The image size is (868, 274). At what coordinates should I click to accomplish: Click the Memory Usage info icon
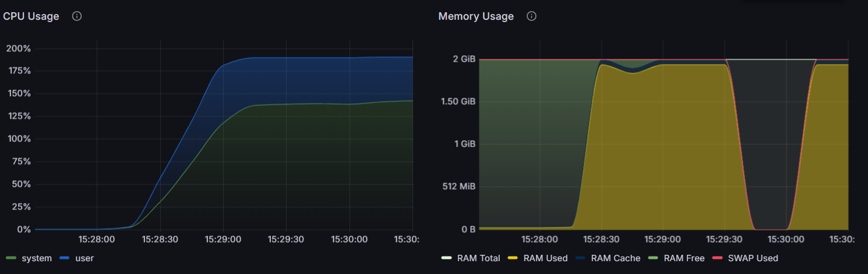[531, 16]
